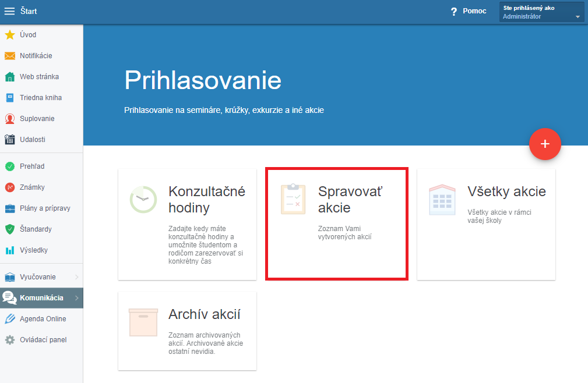Click the building icon of Všetky akcie
This screenshot has height=383, width=588.
point(442,200)
